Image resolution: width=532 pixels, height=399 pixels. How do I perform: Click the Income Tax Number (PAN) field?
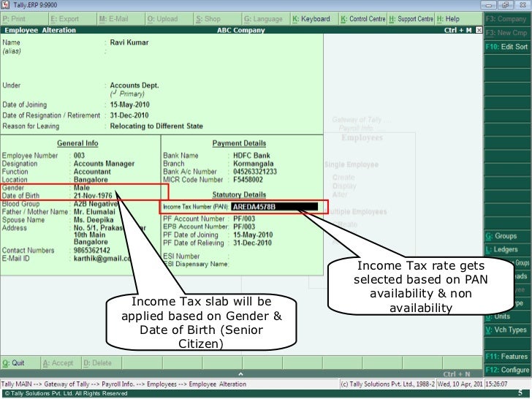click(275, 207)
